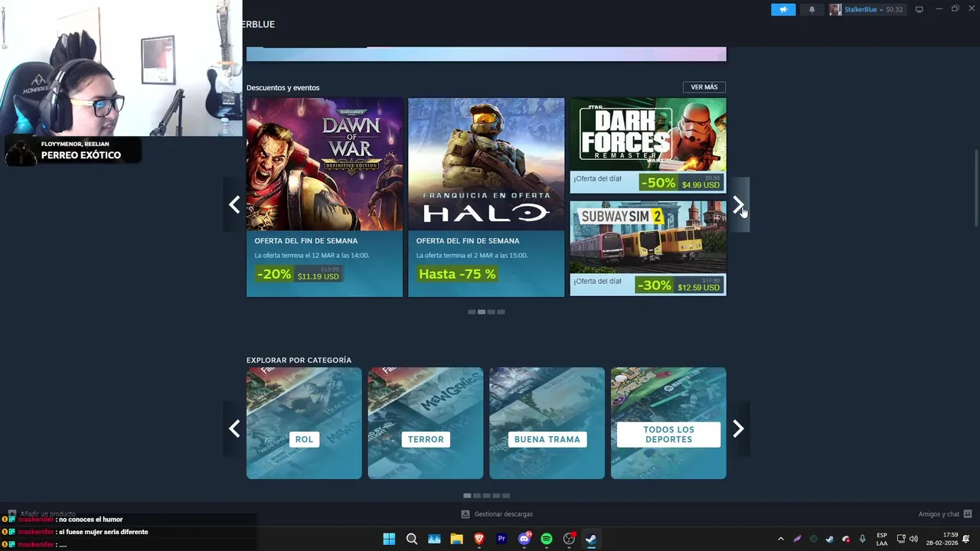The height and width of the screenshot is (551, 980).
Task: Go to previous discounts carousel page
Action: click(234, 204)
